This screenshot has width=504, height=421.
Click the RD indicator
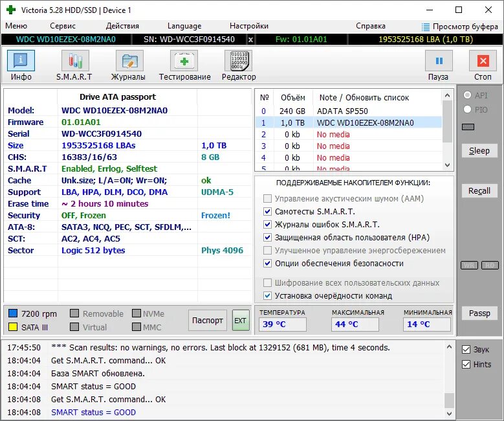coord(490,265)
